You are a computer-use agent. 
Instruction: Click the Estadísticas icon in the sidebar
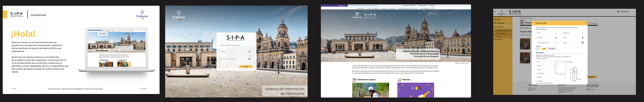pos(495,23)
